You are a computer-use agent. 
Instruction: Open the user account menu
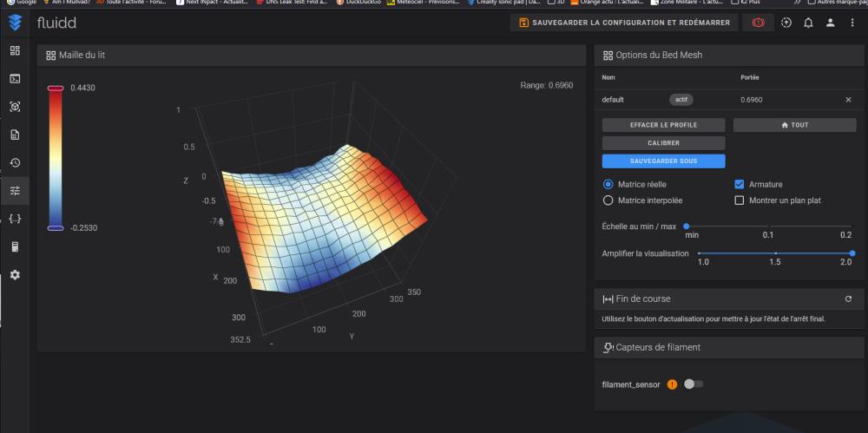831,23
